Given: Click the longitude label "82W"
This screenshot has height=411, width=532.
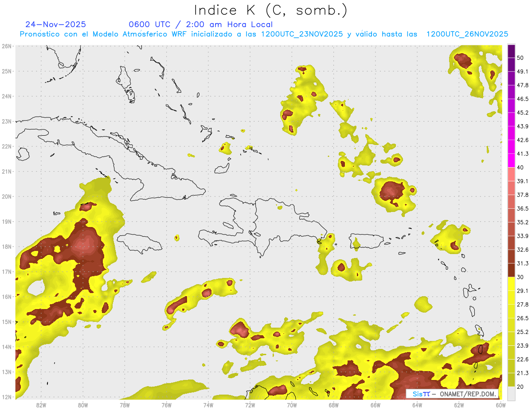Looking at the screenshot, I should point(41,405).
